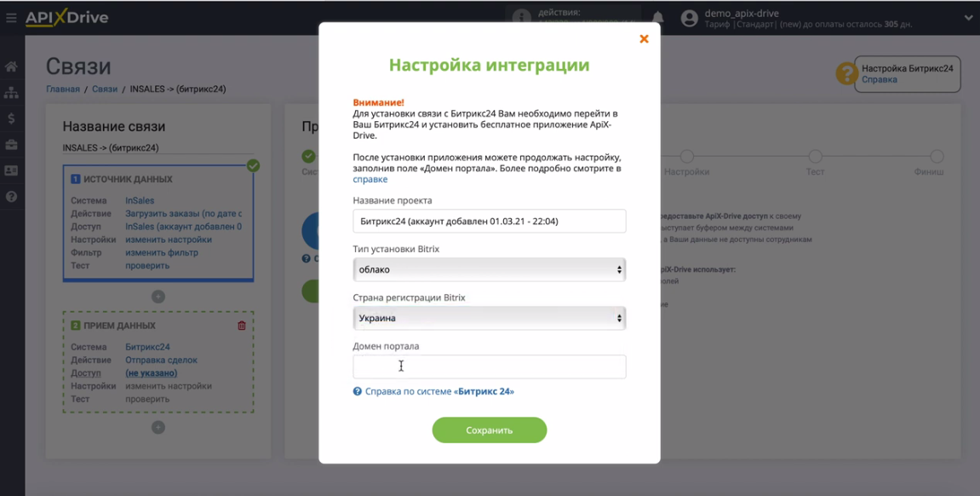Open the briefcase sidebar icon
Screen dimensions: 980x496
coord(11,145)
